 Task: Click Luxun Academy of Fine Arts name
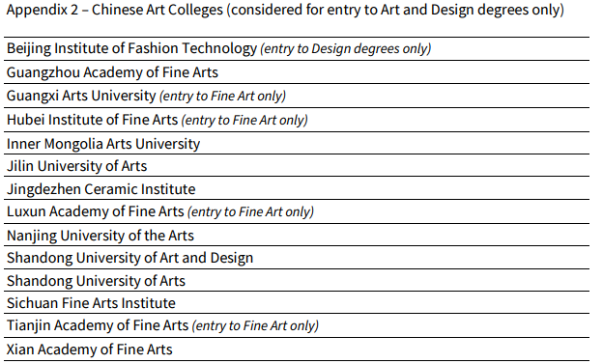(96, 211)
